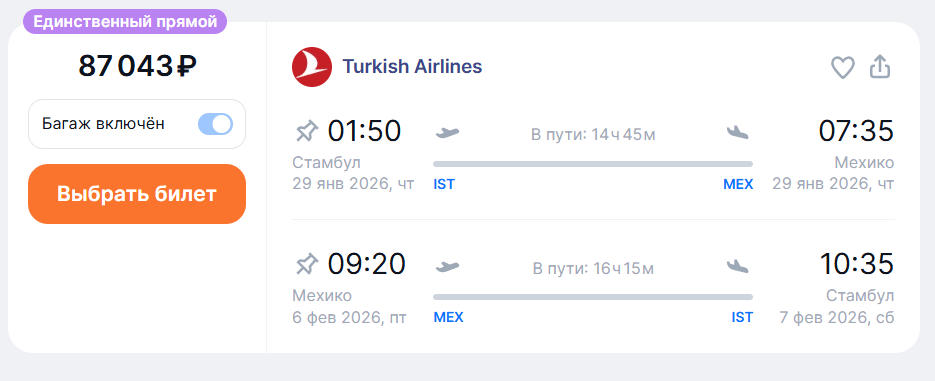Click the return flight duration bar

click(593, 297)
